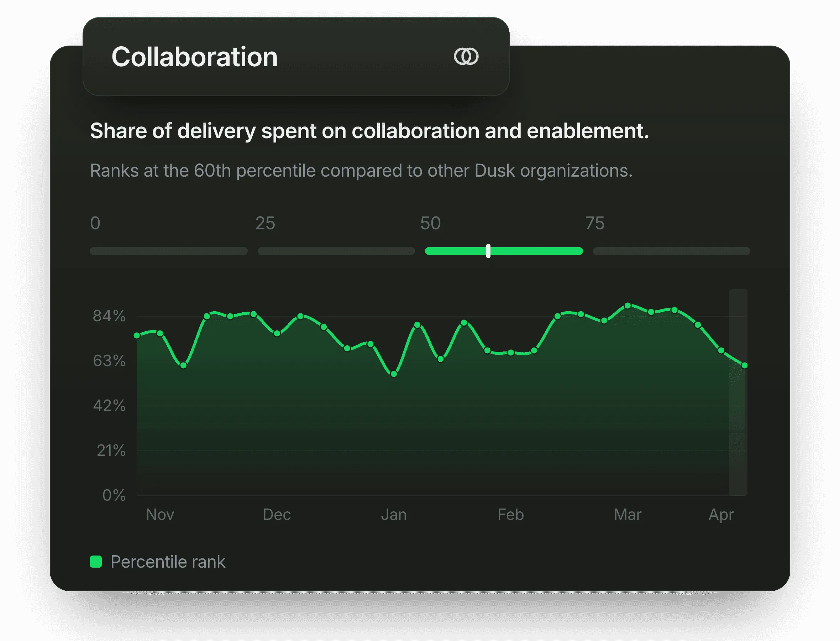The width and height of the screenshot is (840, 641).
Task: Click the 21% y-axis label
Action: tap(111, 450)
